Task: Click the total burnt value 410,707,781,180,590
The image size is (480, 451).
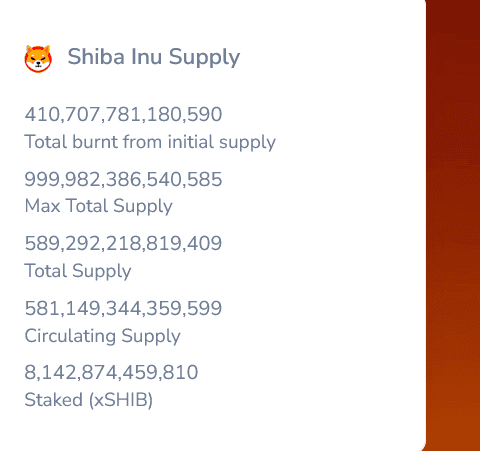Action: (x=123, y=114)
